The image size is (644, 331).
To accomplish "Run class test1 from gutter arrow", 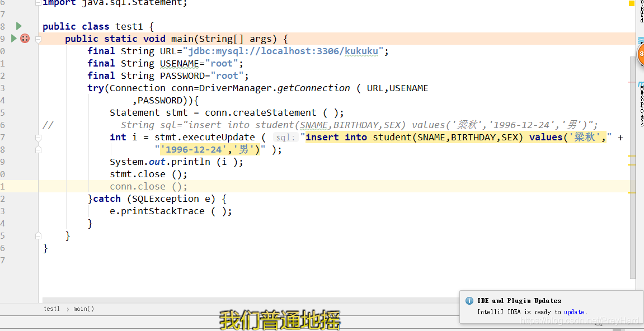I will [18, 26].
